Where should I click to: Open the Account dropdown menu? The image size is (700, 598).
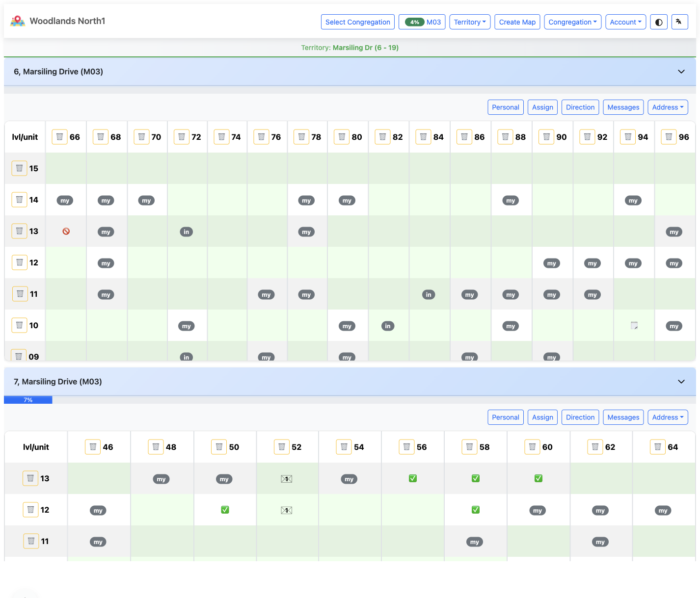[625, 22]
